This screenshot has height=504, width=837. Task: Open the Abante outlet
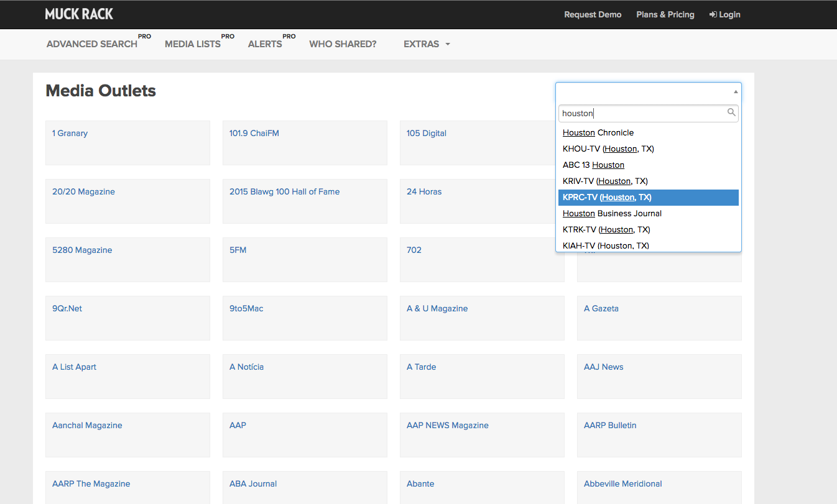(420, 483)
